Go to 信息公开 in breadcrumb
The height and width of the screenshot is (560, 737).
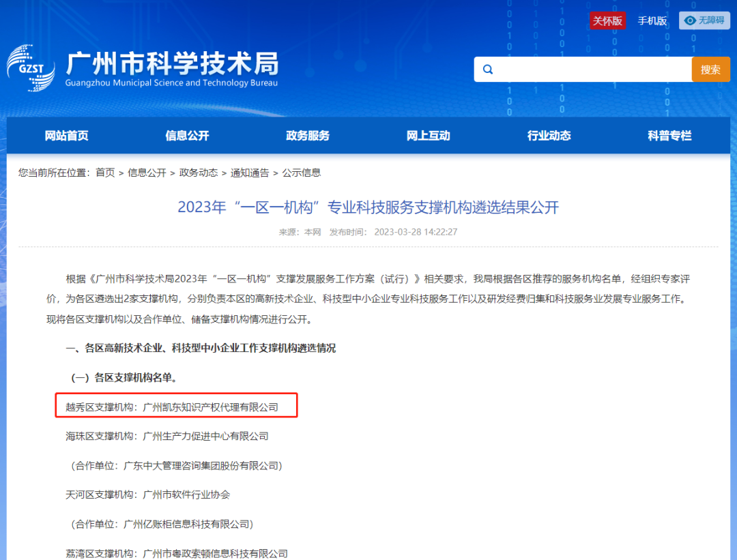pyautogui.click(x=147, y=173)
